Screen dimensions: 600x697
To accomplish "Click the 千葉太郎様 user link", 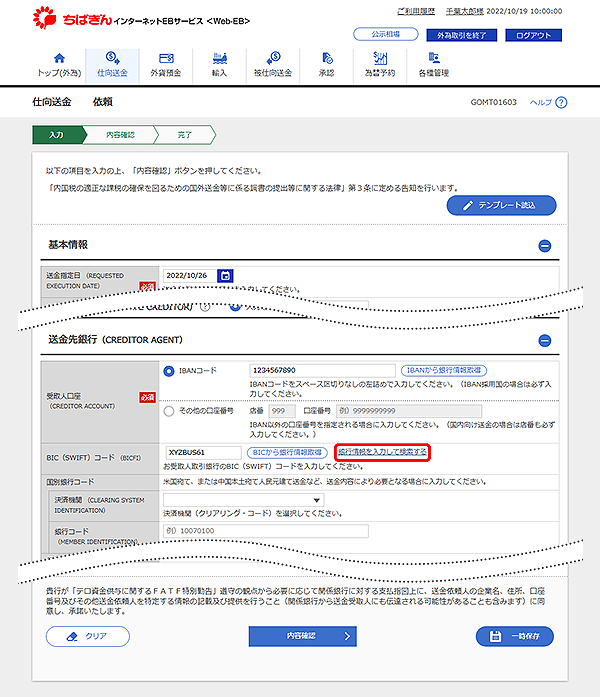I will (464, 11).
